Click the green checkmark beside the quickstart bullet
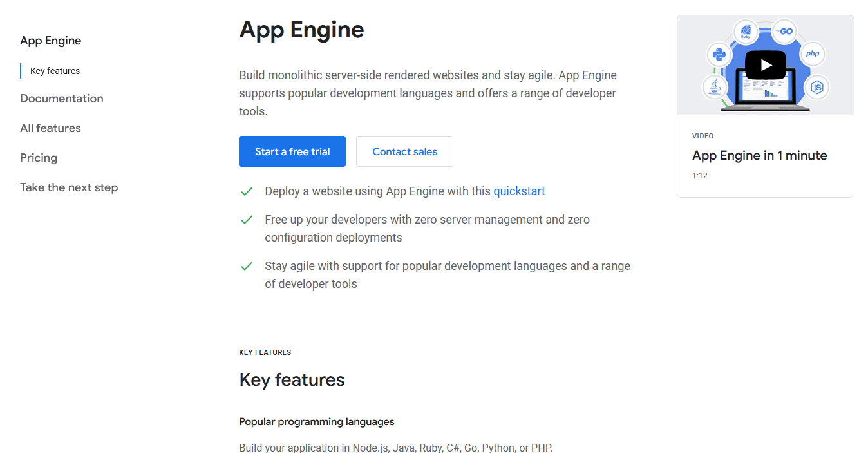 point(247,191)
